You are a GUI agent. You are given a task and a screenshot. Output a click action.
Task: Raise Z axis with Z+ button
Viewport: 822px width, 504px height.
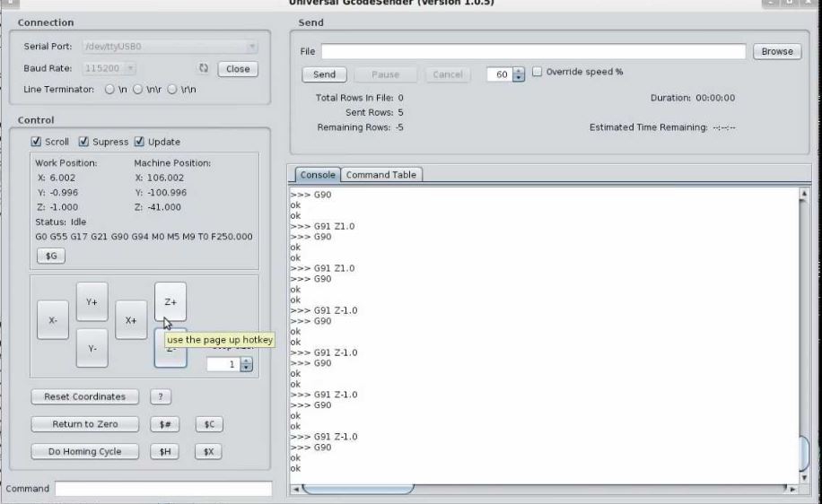(171, 301)
